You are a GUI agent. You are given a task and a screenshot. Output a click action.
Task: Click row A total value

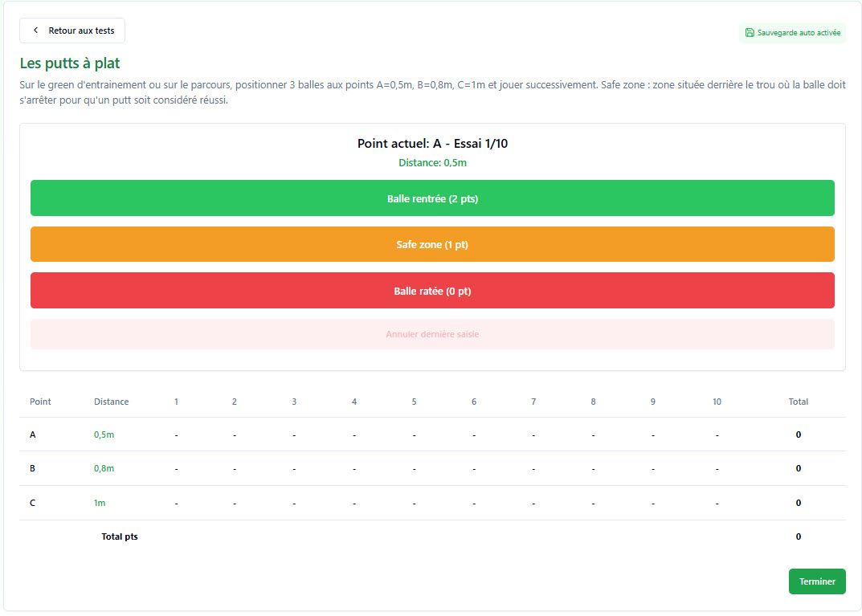[x=799, y=434]
